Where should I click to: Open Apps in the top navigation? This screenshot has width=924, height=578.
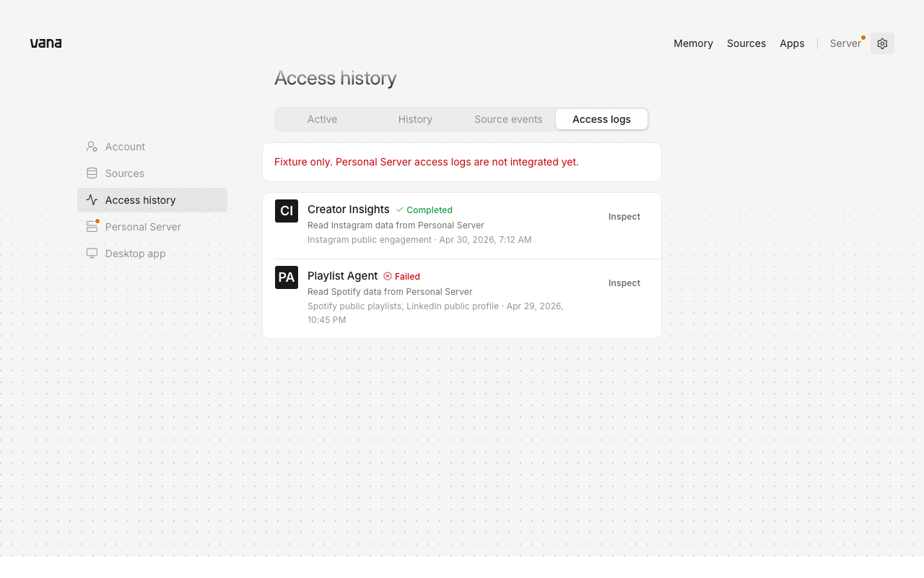click(x=792, y=43)
